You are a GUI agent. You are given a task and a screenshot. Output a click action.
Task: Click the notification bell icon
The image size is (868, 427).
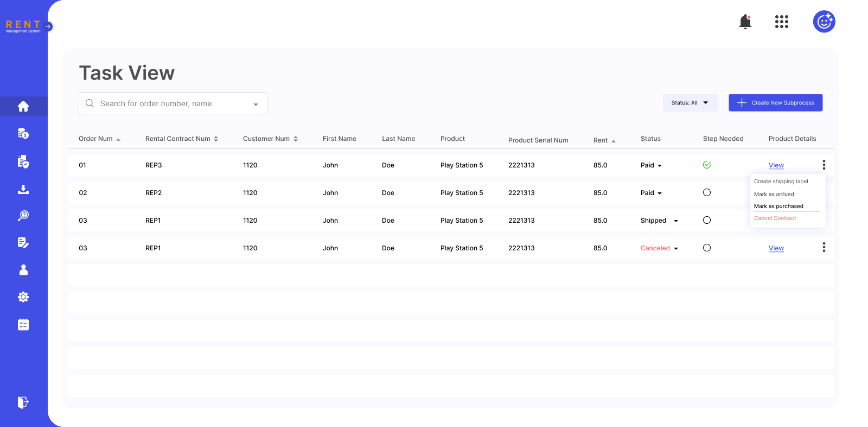click(x=745, y=22)
